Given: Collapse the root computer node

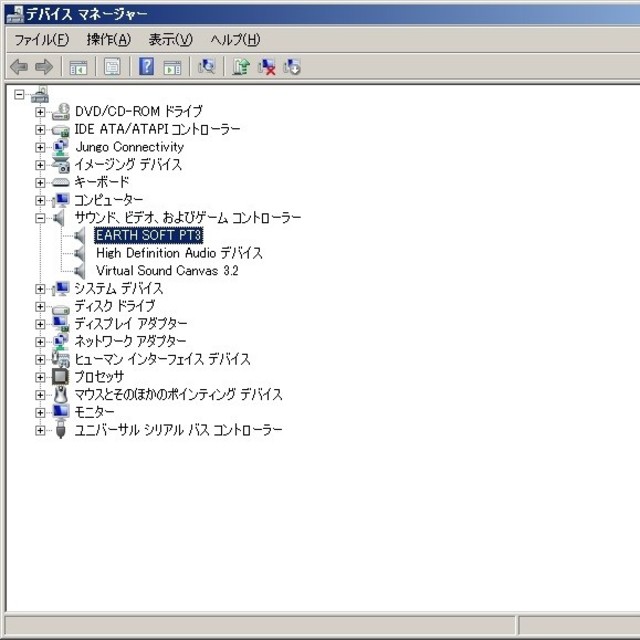Looking at the screenshot, I should tap(19, 95).
